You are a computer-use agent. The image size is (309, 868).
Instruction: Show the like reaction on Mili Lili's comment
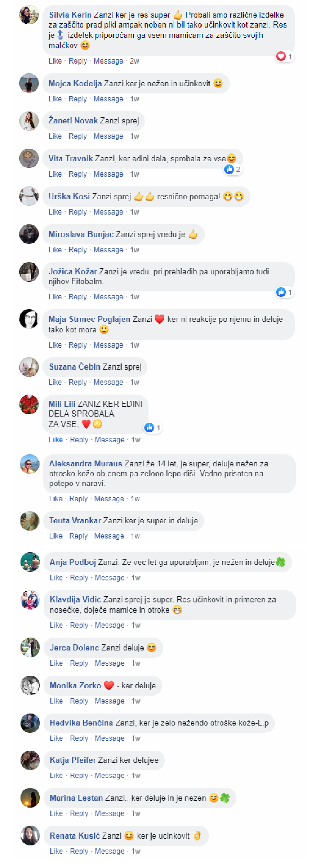pyautogui.click(x=153, y=428)
